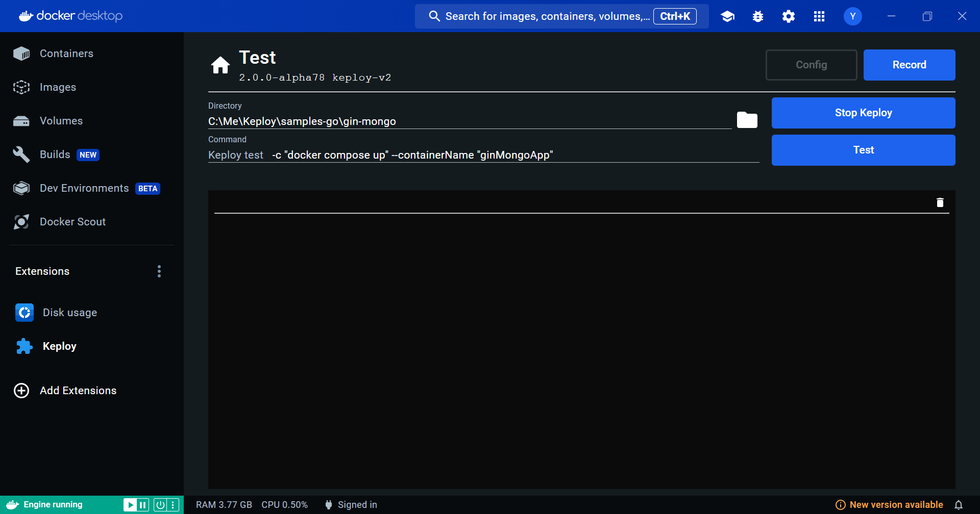Click the BETA badge beside Dev Environments
980x514 pixels.
pyautogui.click(x=148, y=189)
